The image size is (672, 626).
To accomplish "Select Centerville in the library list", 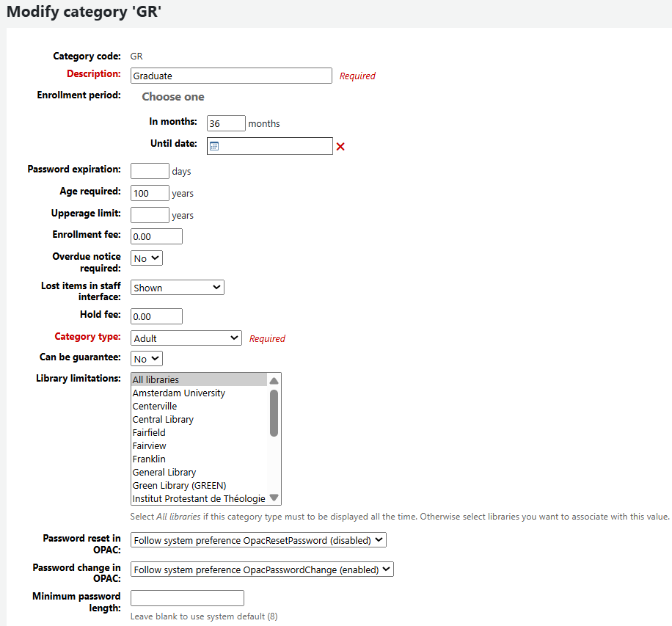I will tap(200, 407).
